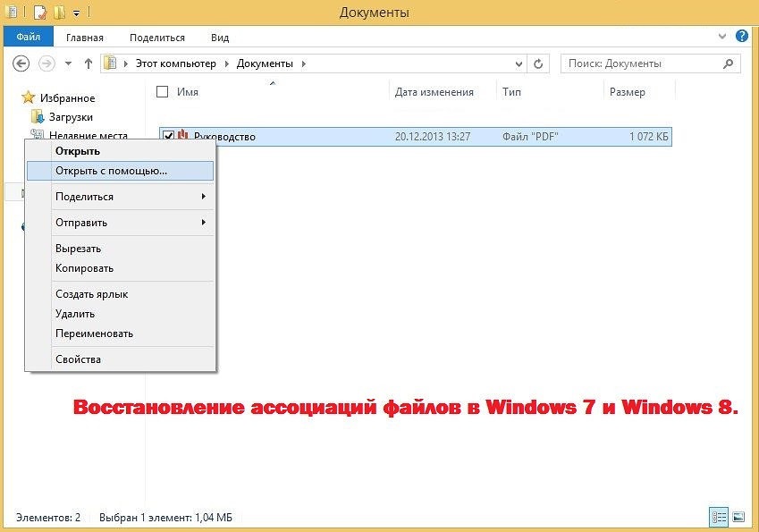Switch to Large icons view
Viewport: 759px width, 532px height.
pos(738,517)
